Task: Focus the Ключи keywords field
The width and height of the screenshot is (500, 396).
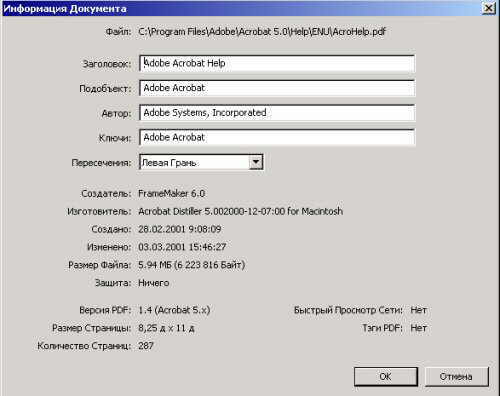Action: tap(277, 137)
